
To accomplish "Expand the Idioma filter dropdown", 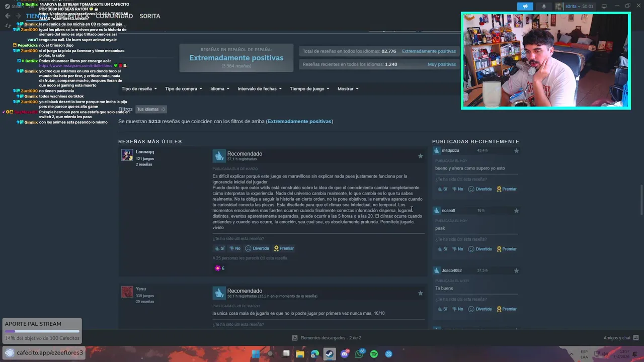I will pos(219,88).
